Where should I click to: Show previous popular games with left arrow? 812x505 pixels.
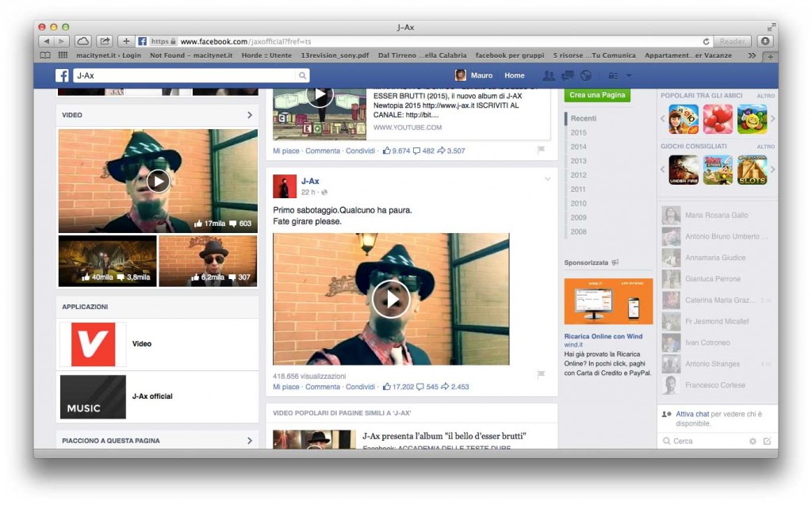point(662,119)
